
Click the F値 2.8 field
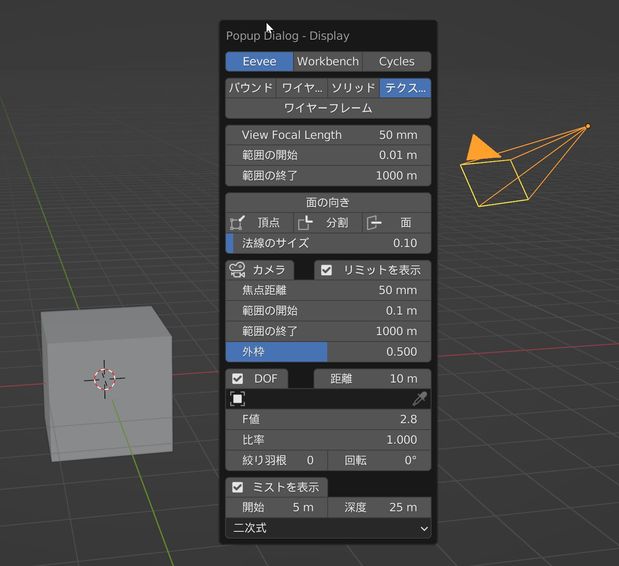pos(328,419)
